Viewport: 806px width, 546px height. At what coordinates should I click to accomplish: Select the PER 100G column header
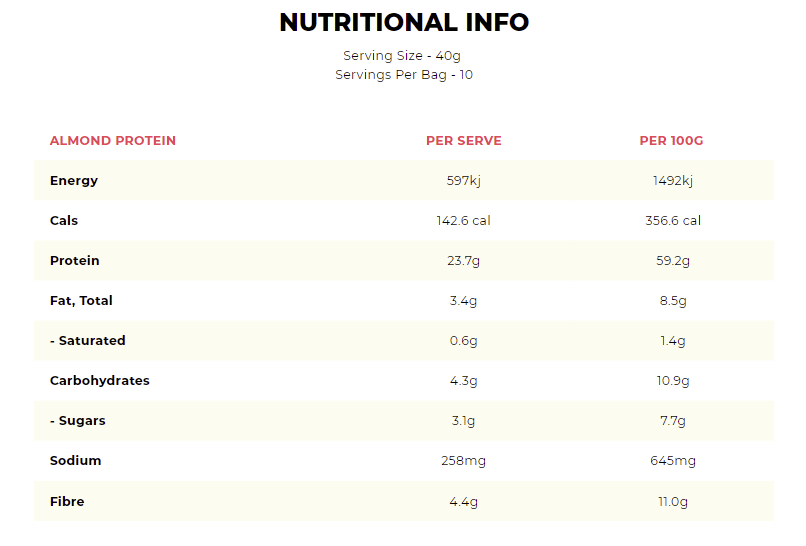pyautogui.click(x=671, y=141)
